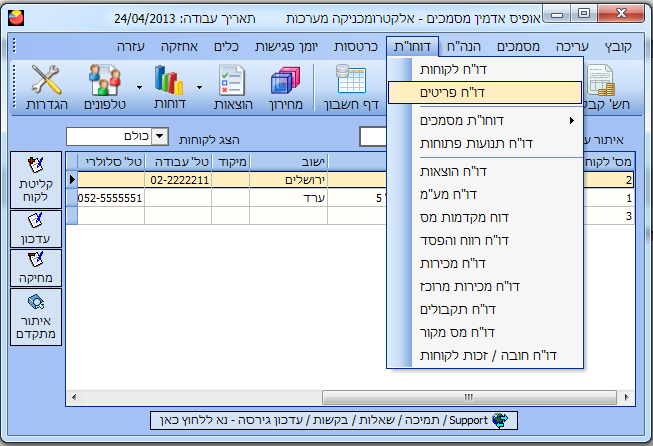Open the אחזקה menu
The width and height of the screenshot is (653, 446).
[x=179, y=46]
